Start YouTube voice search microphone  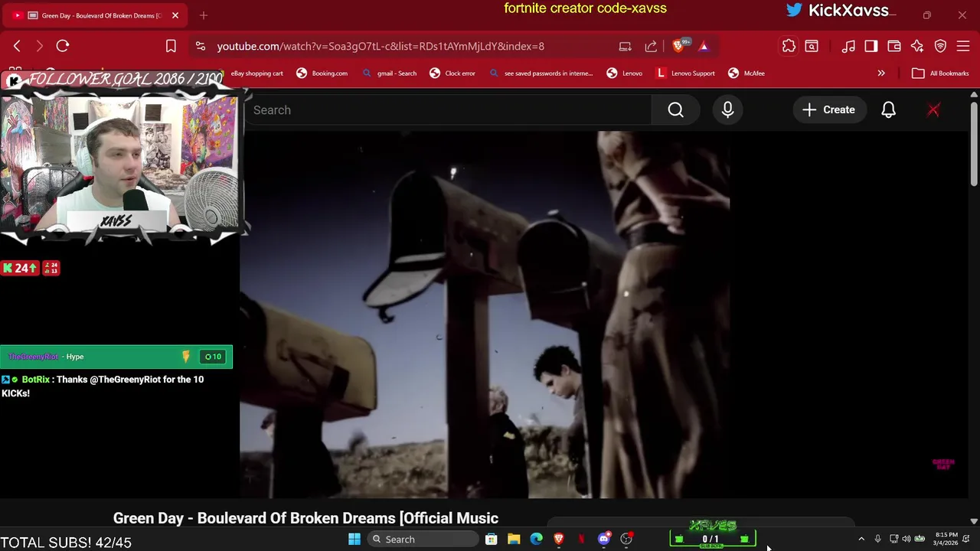tap(727, 110)
